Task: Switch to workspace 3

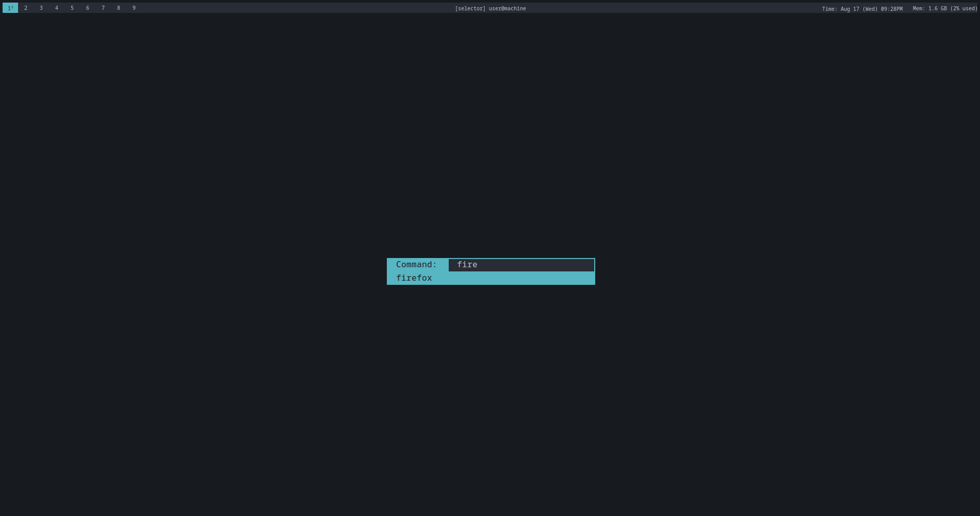Action: (41, 8)
